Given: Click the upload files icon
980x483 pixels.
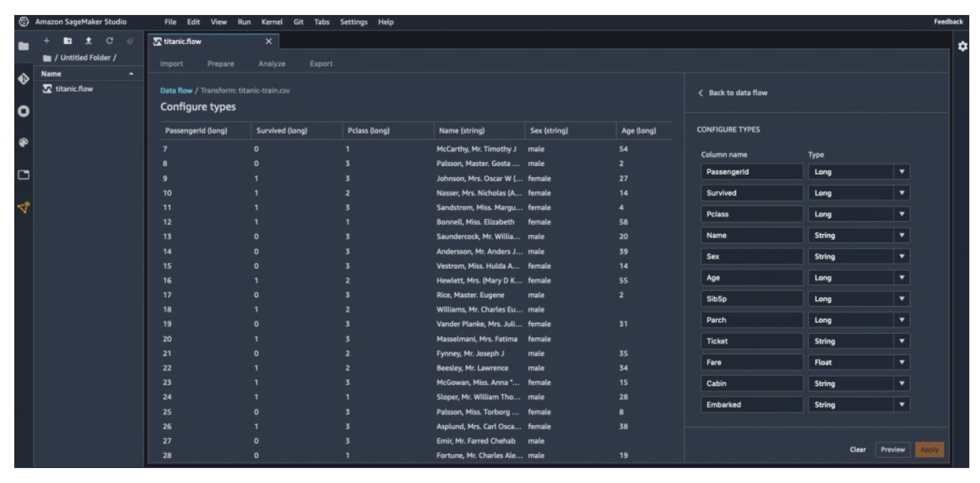Looking at the screenshot, I should [88, 41].
